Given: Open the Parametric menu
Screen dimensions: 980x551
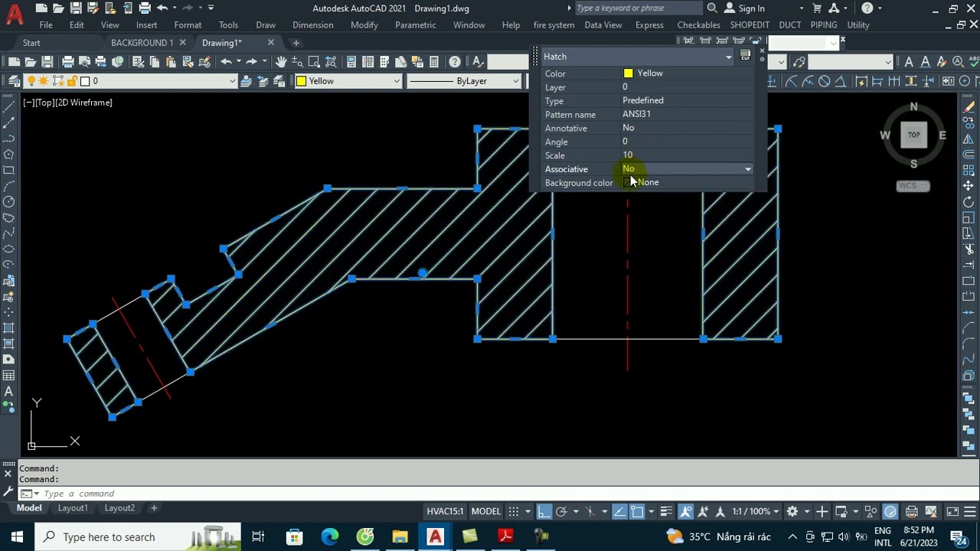Looking at the screenshot, I should click(416, 25).
